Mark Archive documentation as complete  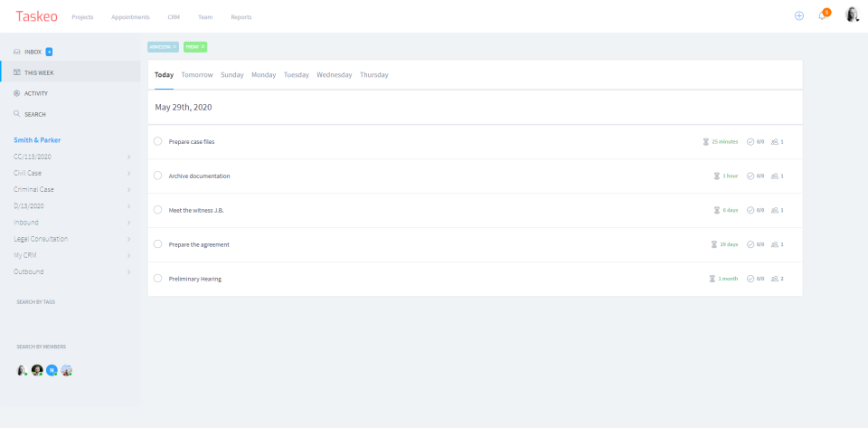157,176
